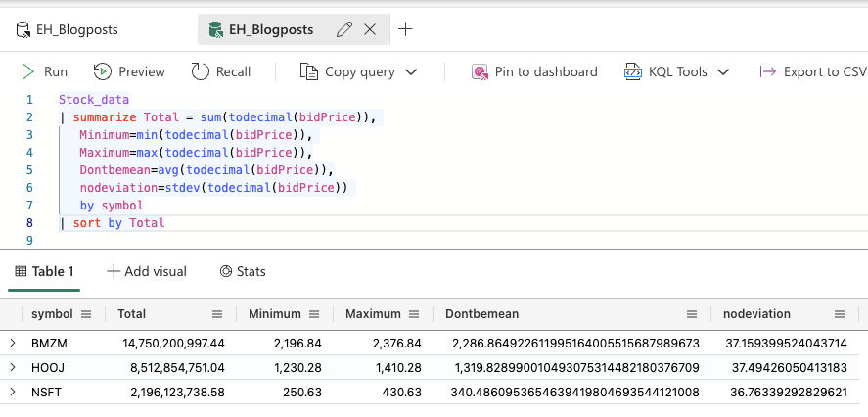This screenshot has height=417, width=868.
Task: Click the Run play icon
Action: [27, 71]
